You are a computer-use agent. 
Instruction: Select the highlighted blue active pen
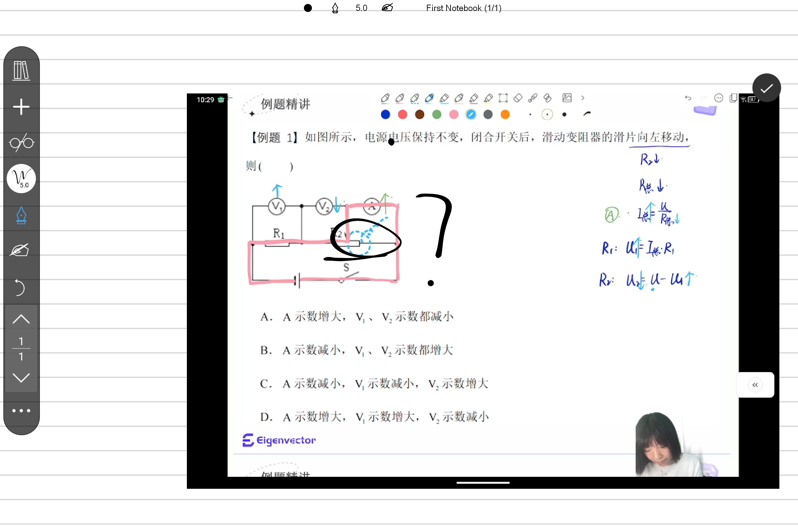tap(429, 98)
